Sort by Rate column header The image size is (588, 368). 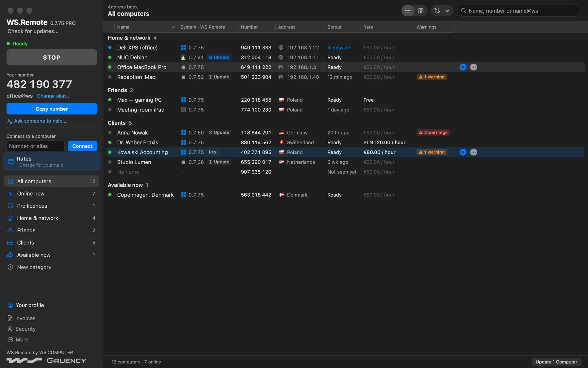[387, 27]
